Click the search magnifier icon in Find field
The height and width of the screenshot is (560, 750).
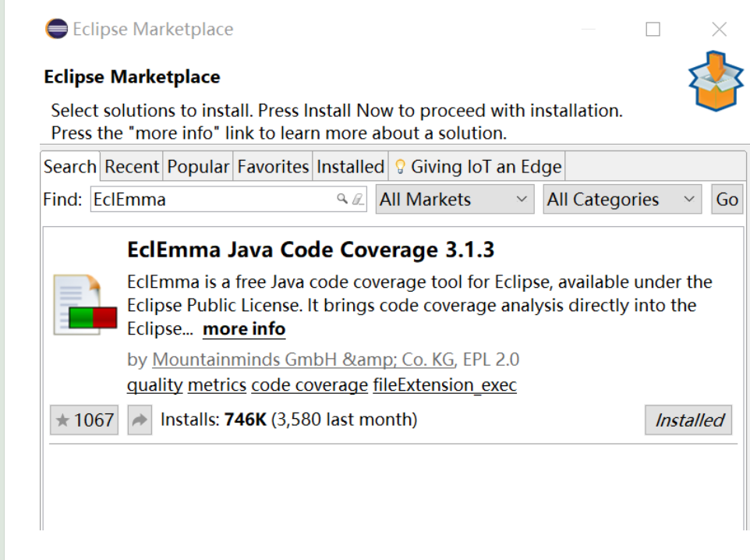[x=341, y=200]
